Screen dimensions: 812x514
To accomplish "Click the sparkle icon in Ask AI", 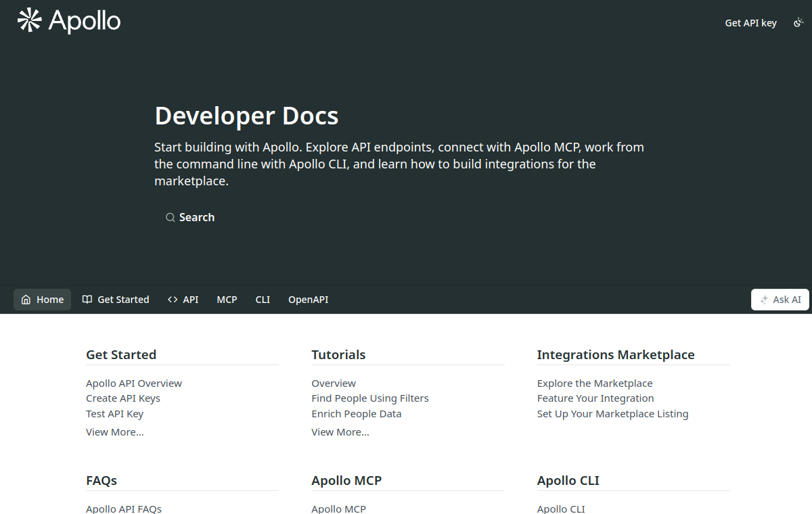I will [x=764, y=300].
